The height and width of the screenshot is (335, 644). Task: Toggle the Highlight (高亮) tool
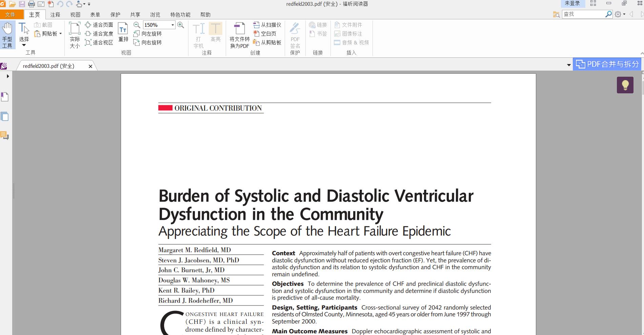(x=216, y=32)
